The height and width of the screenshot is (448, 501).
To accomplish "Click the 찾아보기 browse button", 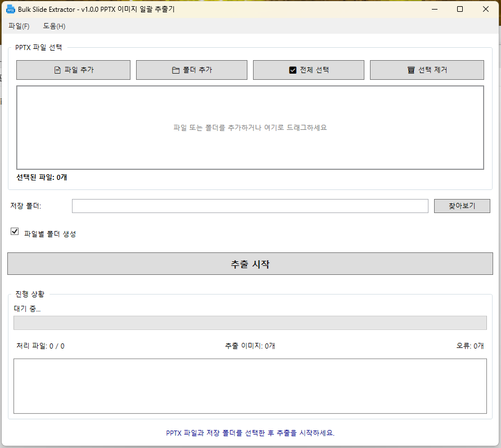I will [462, 206].
